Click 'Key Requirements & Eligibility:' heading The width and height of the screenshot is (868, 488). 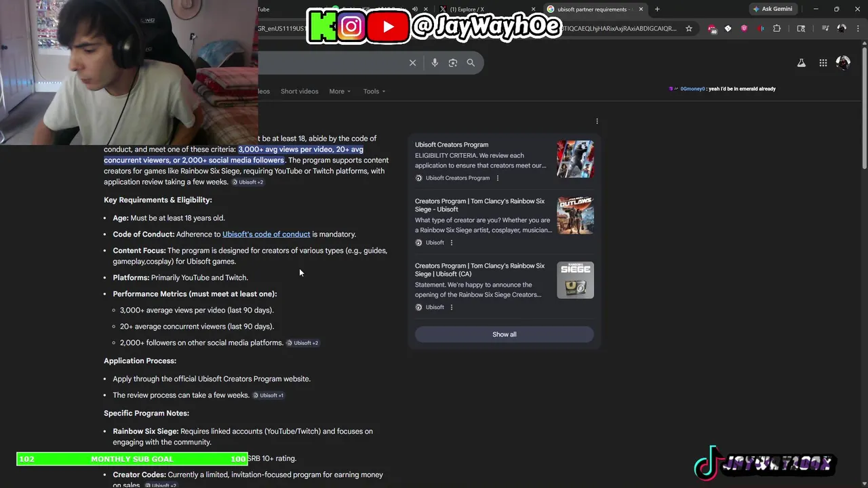[158, 200]
